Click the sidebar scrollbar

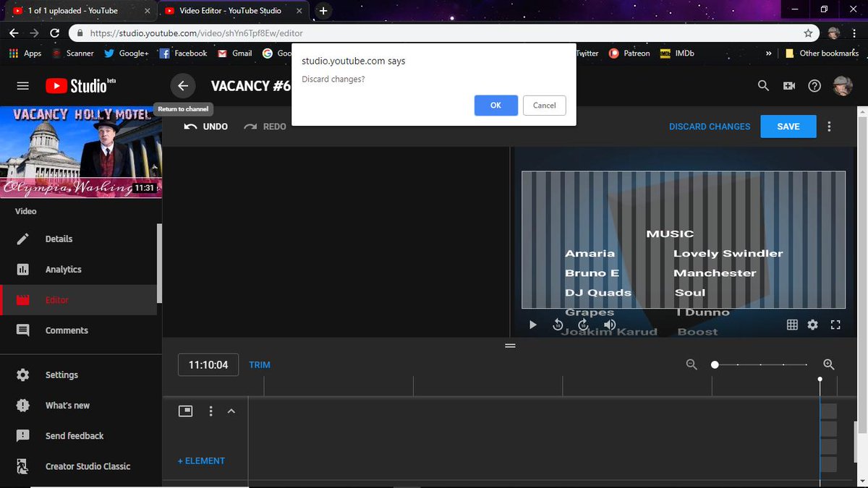[x=159, y=264]
